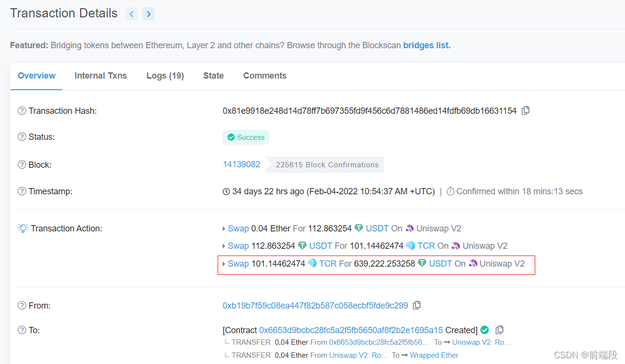Screen dimensions: 625x364
Task: Click Swap link in third action row
Action: [238, 263]
